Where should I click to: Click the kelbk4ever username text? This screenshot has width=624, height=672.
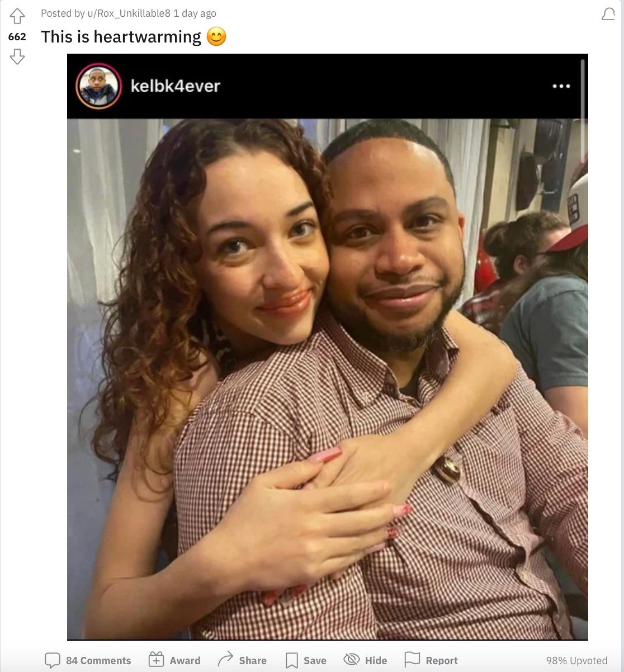pos(176,86)
